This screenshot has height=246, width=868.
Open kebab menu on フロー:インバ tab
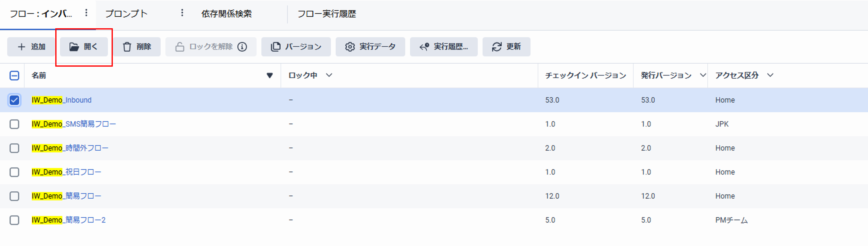[86, 13]
